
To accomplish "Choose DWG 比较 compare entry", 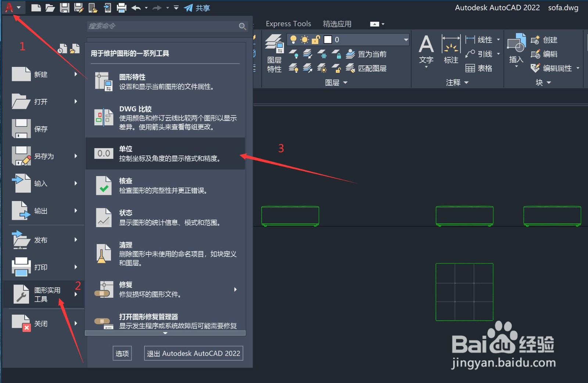I will tap(165, 118).
